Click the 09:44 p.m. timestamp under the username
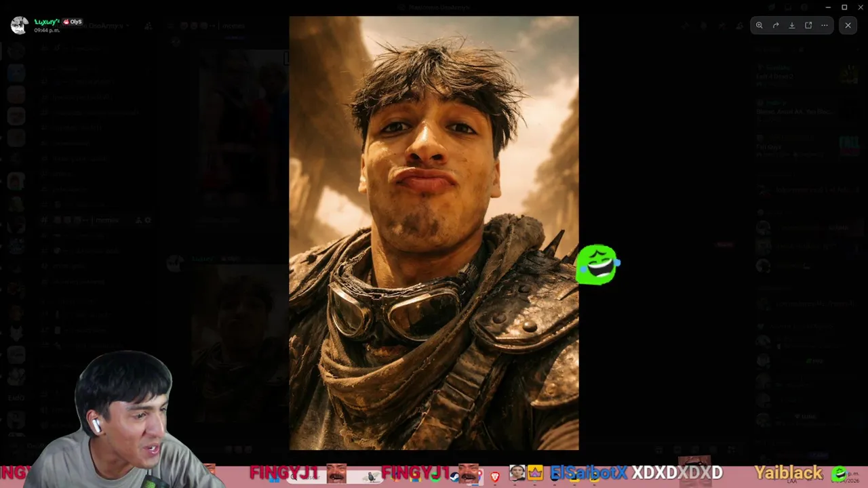Image resolution: width=868 pixels, height=488 pixels. (x=47, y=30)
